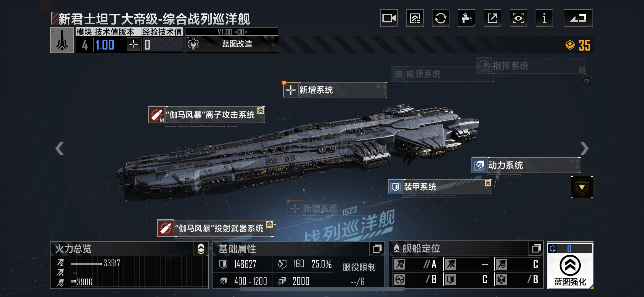The image size is (644, 297).
Task: Expand the 装甲系统 upgrade chevron
Action: click(488, 183)
